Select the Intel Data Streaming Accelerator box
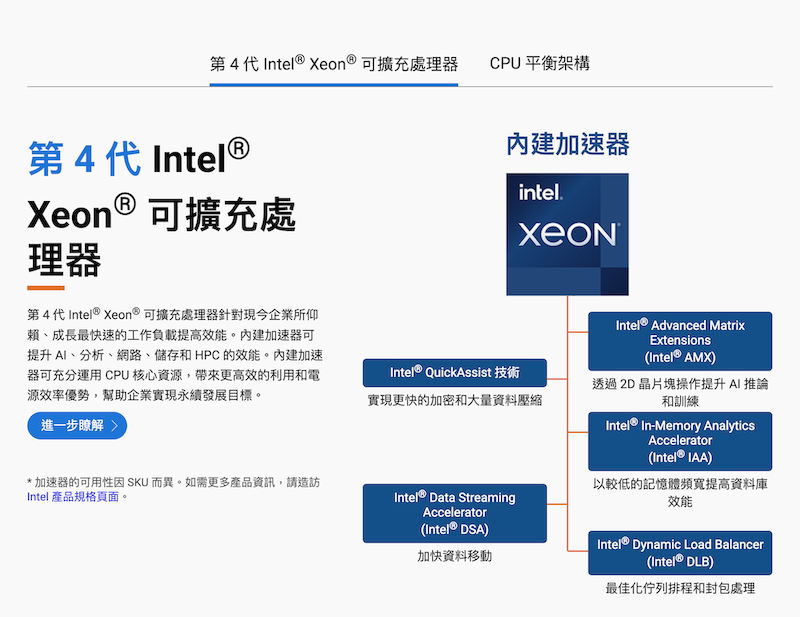Viewport: 800px width, 617px height. 454,513
